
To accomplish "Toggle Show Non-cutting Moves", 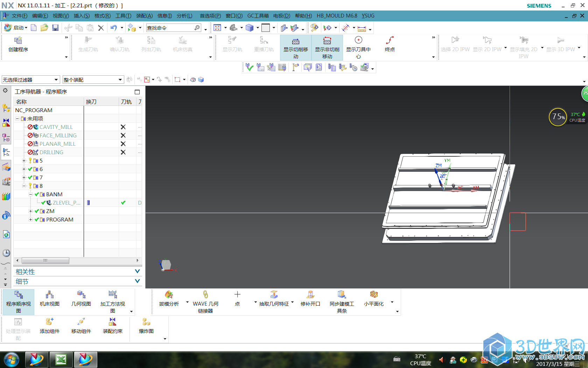I will pos(327,48).
